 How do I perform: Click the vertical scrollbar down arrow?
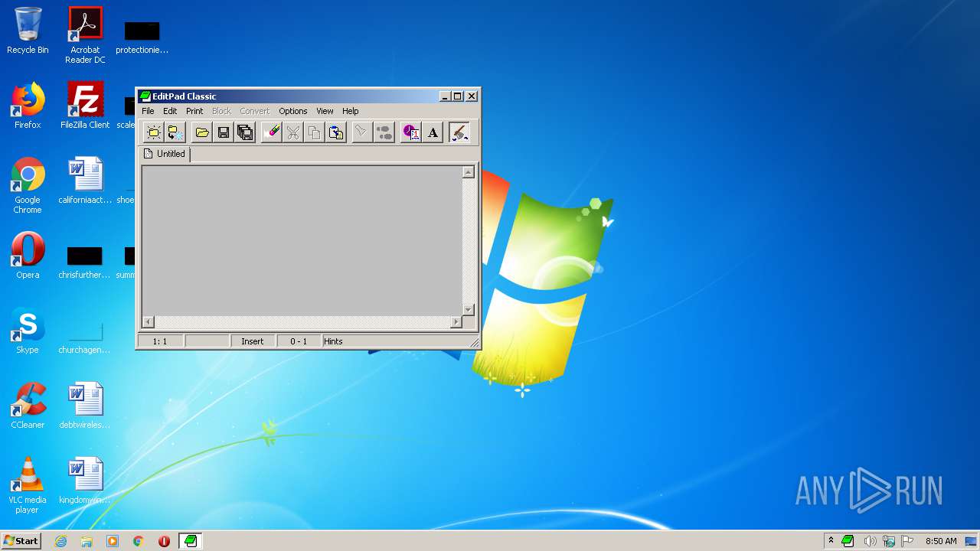point(469,309)
